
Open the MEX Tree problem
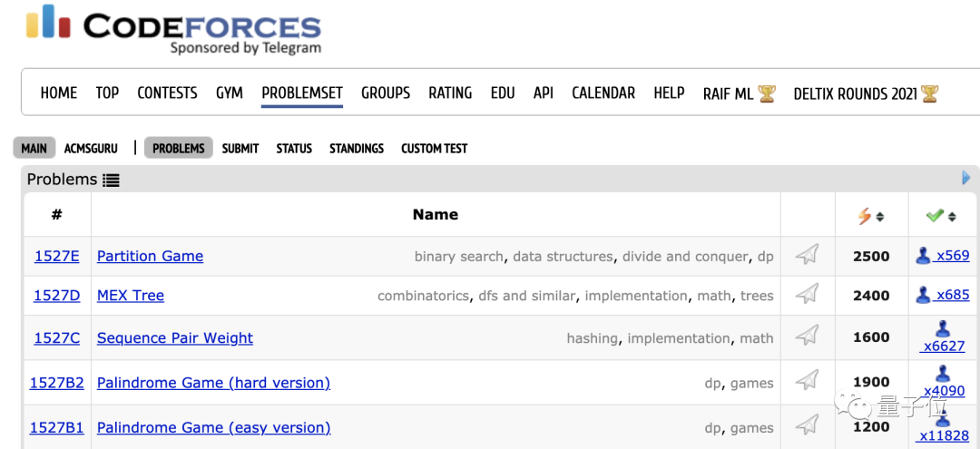[131, 295]
